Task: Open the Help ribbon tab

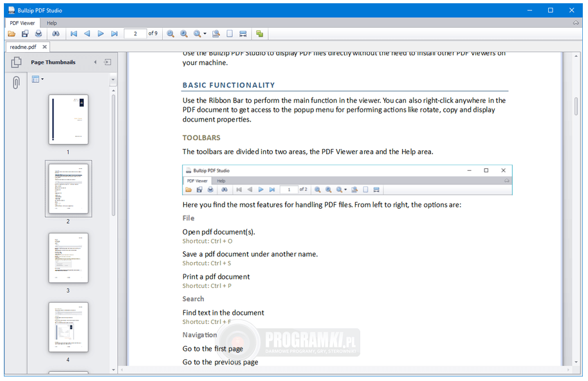Action: [51, 23]
